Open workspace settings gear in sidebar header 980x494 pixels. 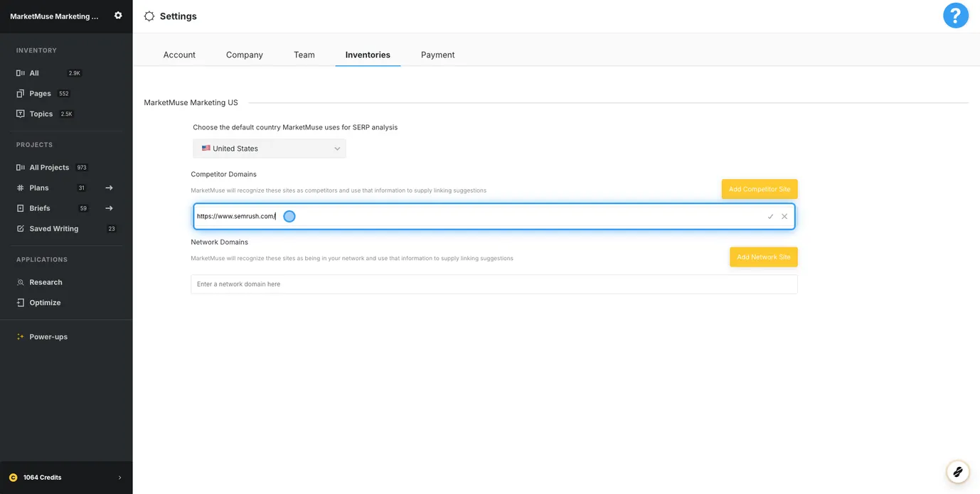coord(118,16)
